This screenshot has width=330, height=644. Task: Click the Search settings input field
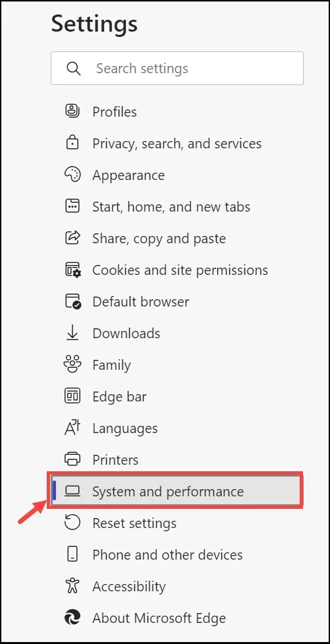point(177,68)
